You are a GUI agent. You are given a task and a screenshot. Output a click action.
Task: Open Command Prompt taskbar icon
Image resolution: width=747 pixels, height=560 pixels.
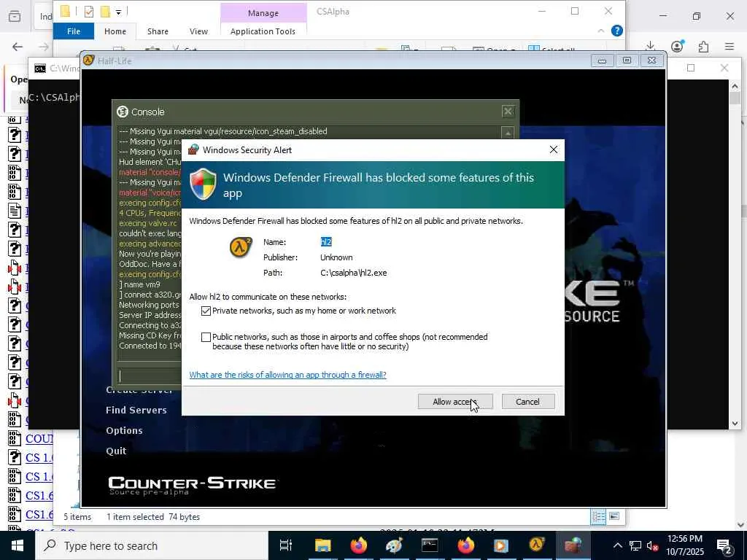point(430,545)
